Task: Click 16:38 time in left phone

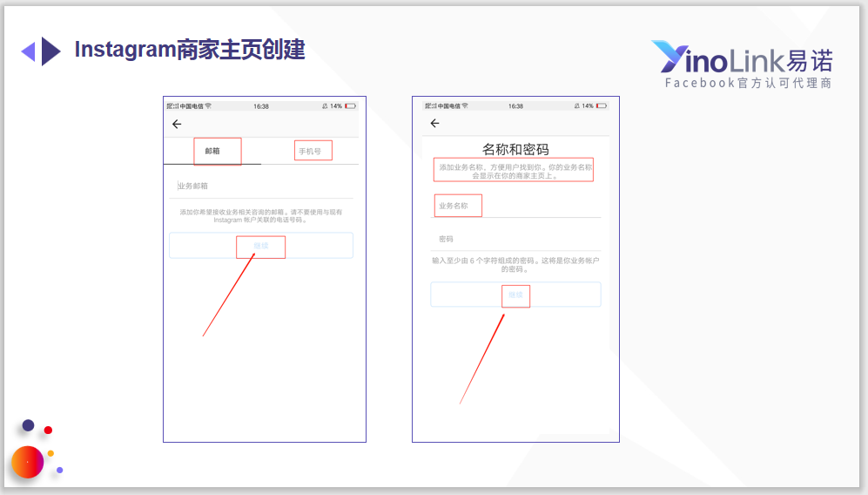Action: [x=260, y=105]
